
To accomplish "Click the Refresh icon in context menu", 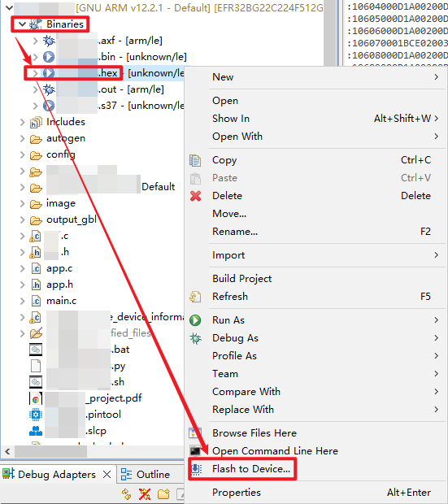I will tap(195, 297).
